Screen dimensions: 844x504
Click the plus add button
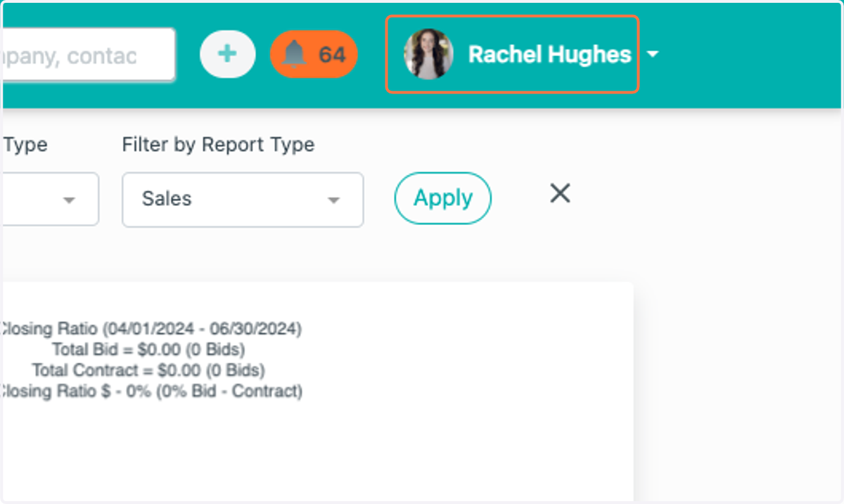point(227,54)
